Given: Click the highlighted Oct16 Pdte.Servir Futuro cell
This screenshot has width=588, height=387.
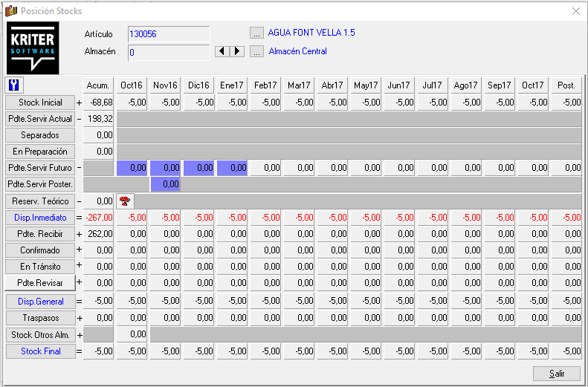Looking at the screenshot, I should point(132,168).
